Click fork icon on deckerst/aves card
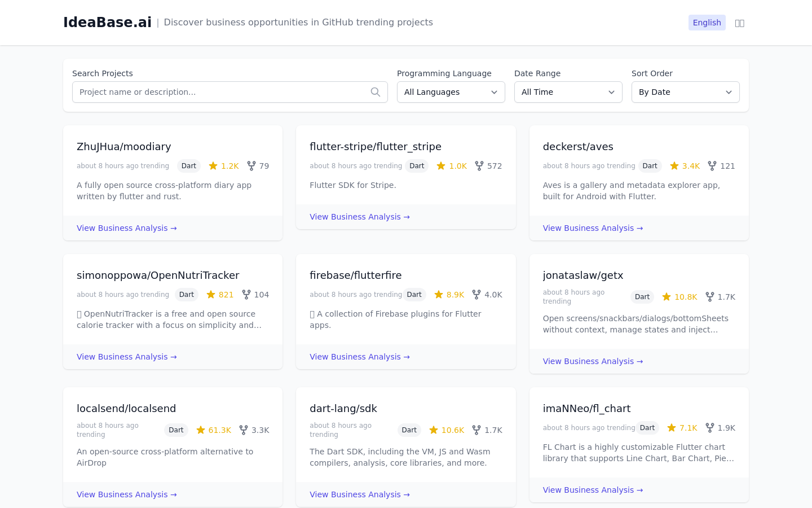This screenshot has height=508, width=812. (712, 166)
